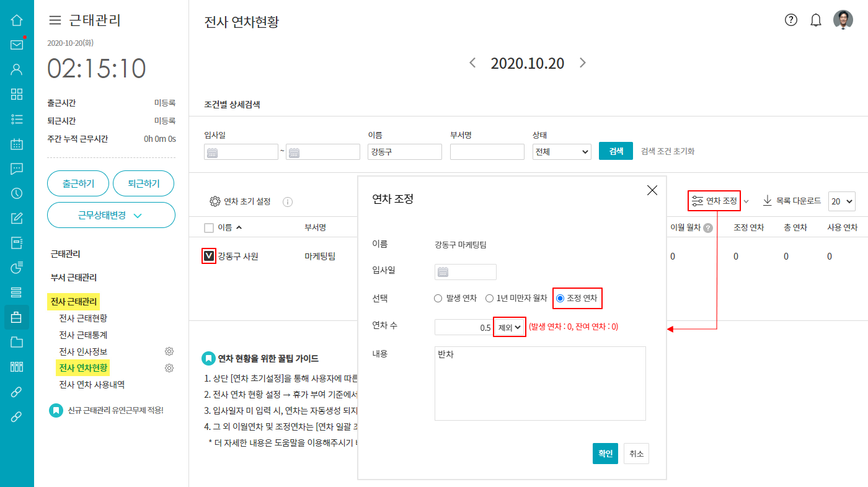Expand the 상태 전체 dropdown

(x=562, y=152)
